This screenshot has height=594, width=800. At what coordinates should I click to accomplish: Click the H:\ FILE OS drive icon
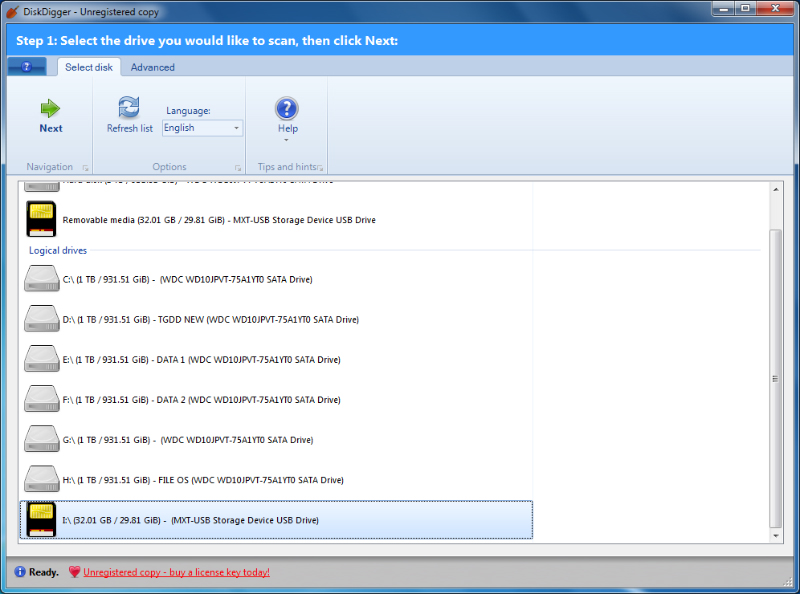pyautogui.click(x=42, y=479)
